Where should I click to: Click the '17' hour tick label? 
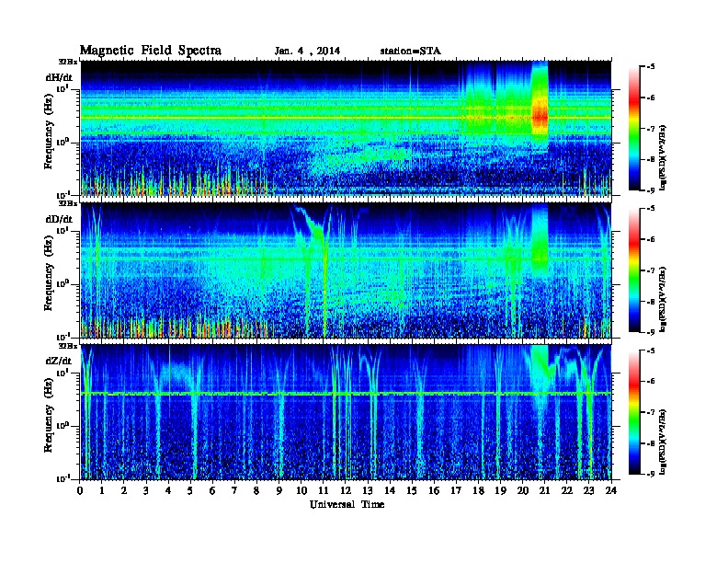[456, 491]
